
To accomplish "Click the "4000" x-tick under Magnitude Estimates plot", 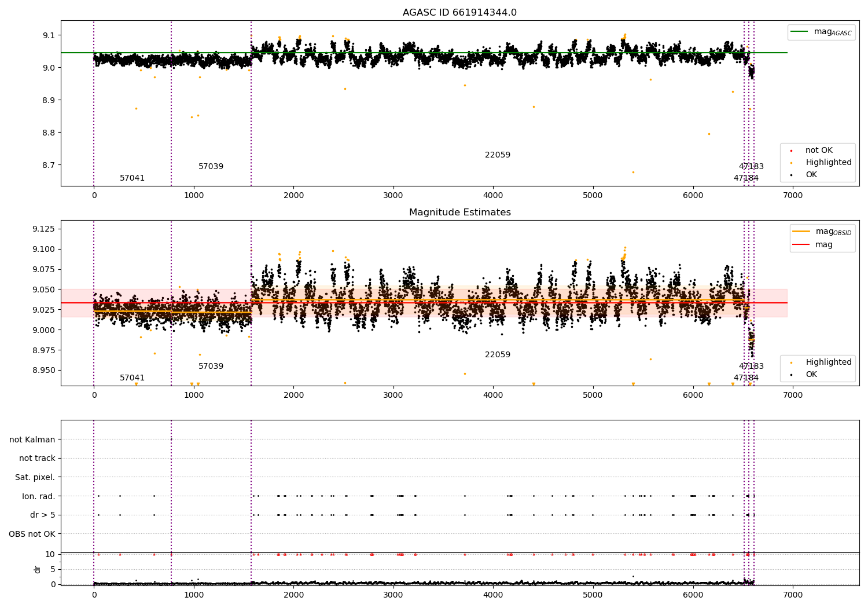I will coord(493,395).
